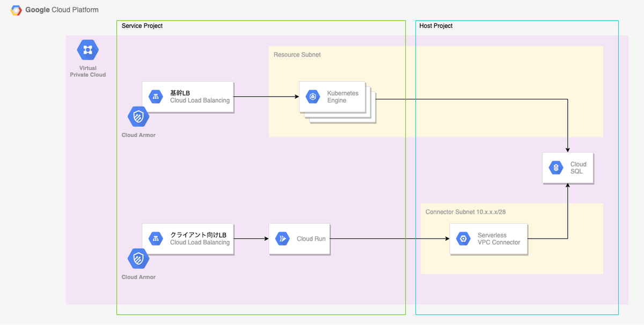
Task: Select the Cloud Armor shield under クライアント向けLB
Action: 138,259
